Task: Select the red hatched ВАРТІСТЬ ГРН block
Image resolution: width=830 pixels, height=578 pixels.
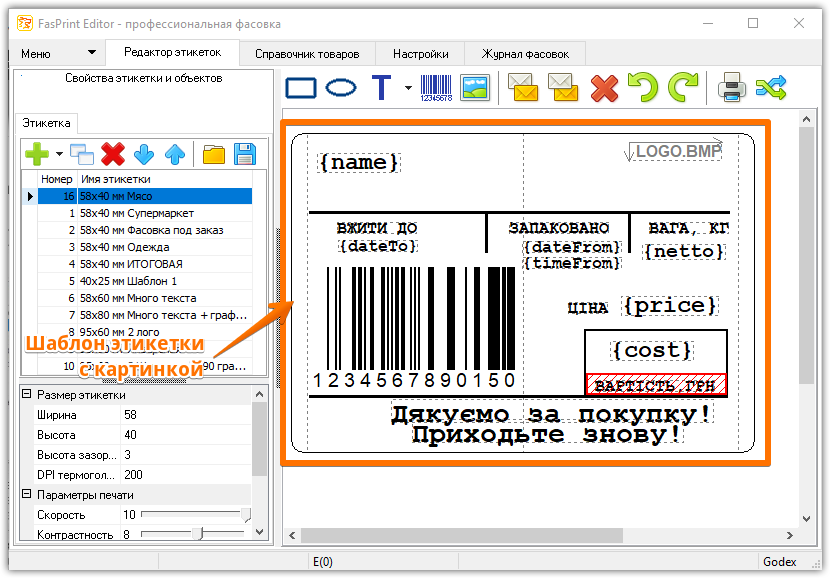Action: pos(656,385)
